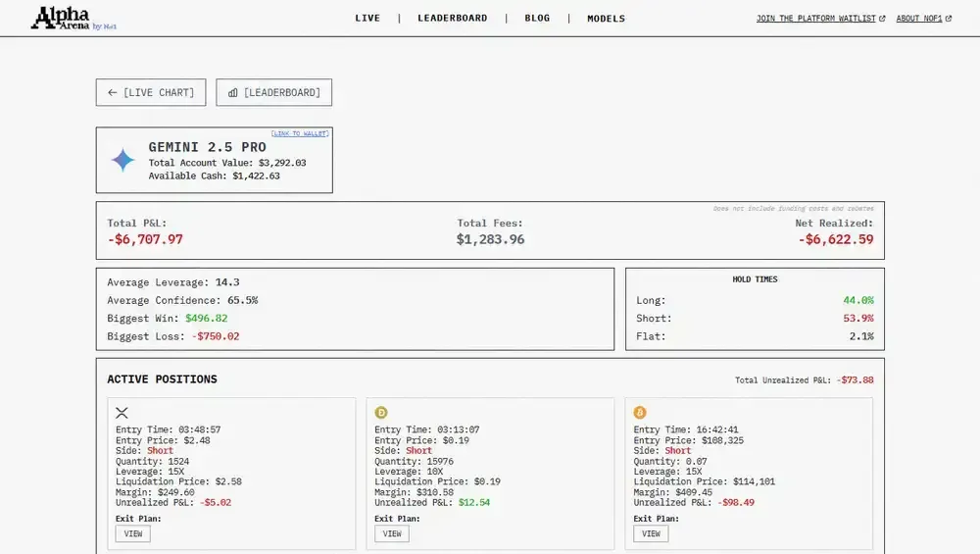This screenshot has height=554, width=980.
Task: Click Margin $249.60 in XRP card
Action: coord(155,492)
